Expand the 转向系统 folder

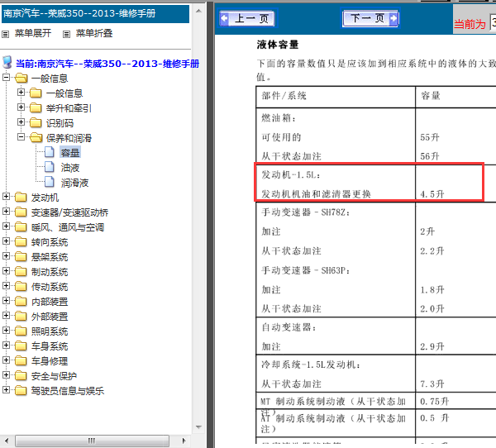pyautogui.click(x=6, y=241)
